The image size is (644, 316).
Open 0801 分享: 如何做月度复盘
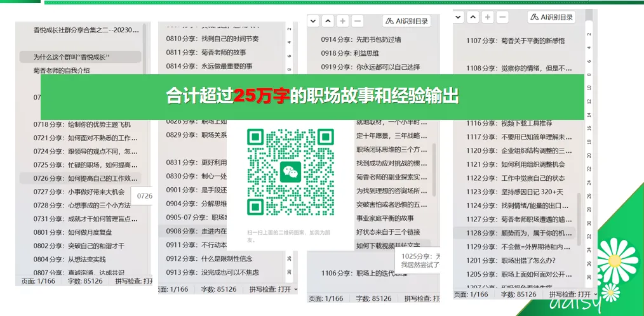[72, 232]
